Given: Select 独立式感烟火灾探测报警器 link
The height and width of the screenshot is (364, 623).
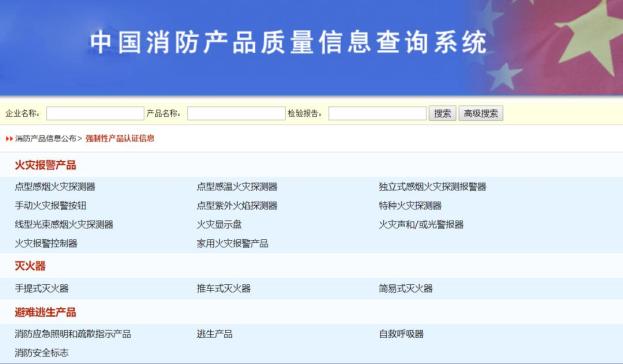Looking at the screenshot, I should click(x=432, y=186).
